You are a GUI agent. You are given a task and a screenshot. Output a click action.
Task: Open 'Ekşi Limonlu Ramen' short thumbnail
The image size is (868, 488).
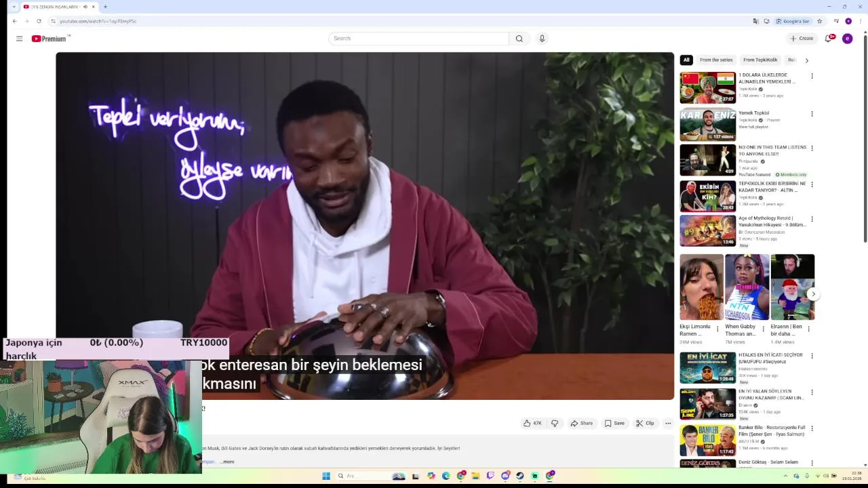(701, 287)
